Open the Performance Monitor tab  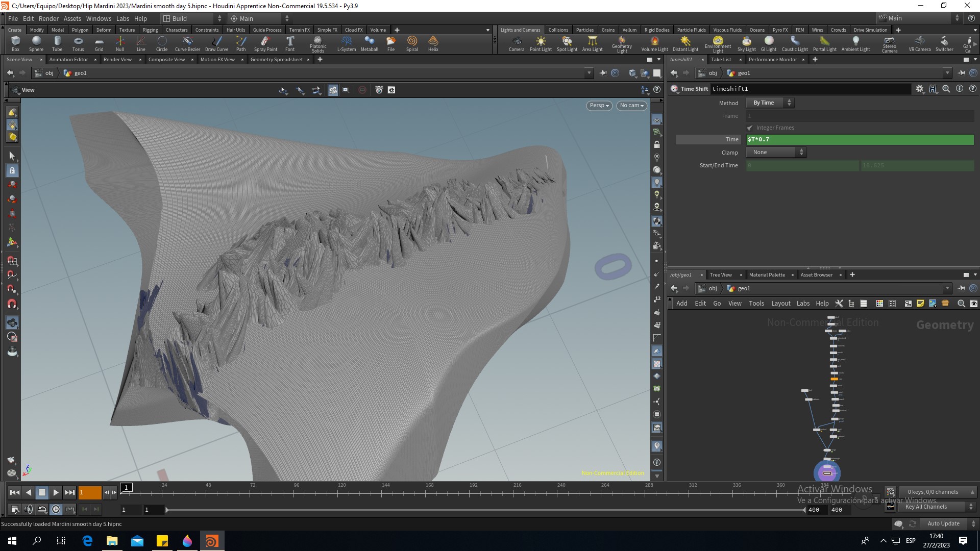point(773,60)
